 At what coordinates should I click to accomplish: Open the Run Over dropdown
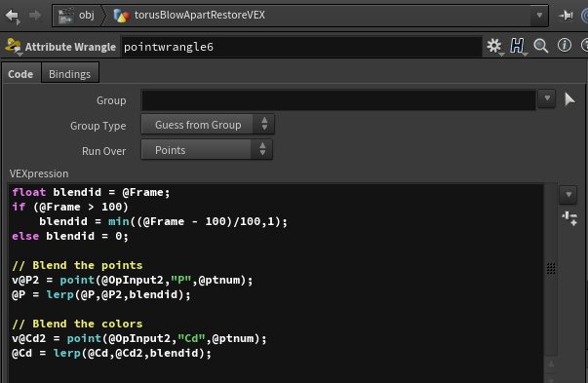pos(207,150)
